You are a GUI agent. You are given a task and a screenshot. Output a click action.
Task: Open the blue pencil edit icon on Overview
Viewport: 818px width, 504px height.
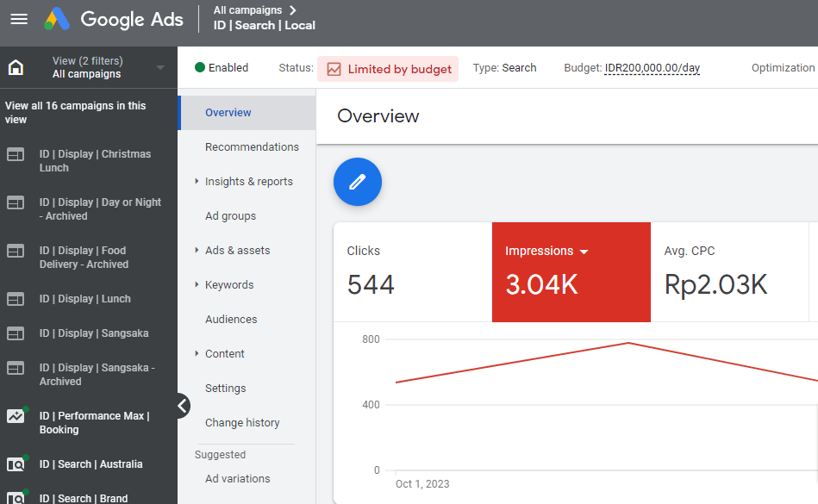[x=357, y=182]
